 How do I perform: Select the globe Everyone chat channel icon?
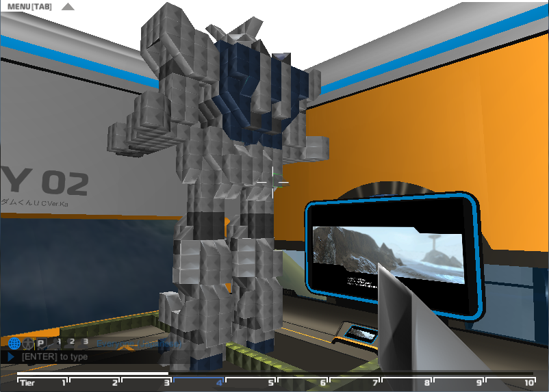point(14,343)
